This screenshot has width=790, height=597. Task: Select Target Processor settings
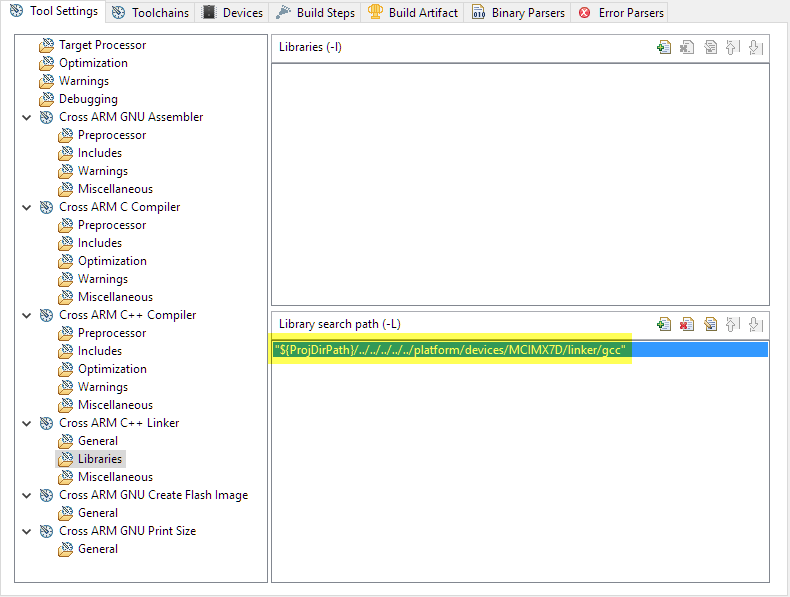tap(101, 45)
